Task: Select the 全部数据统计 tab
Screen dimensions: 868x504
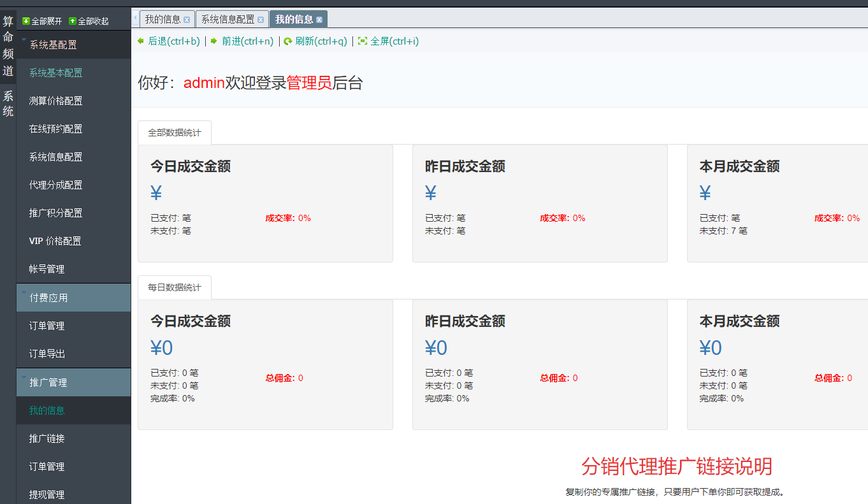Action: 174,133
